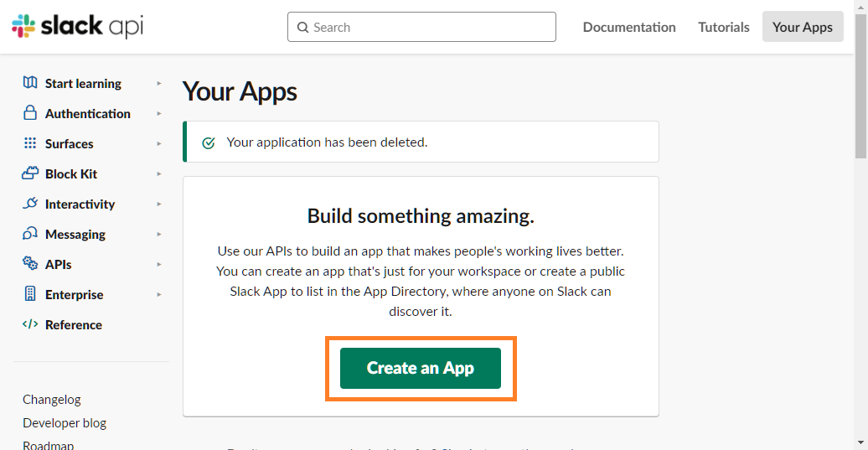Expand the APIs section arrow

click(x=159, y=265)
